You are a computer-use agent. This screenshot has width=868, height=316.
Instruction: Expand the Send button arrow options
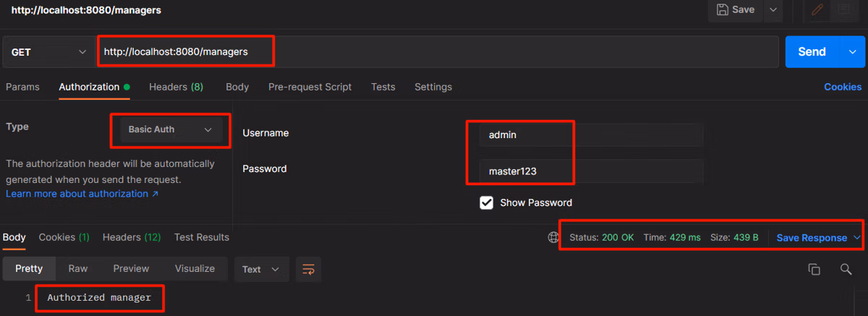coord(851,52)
